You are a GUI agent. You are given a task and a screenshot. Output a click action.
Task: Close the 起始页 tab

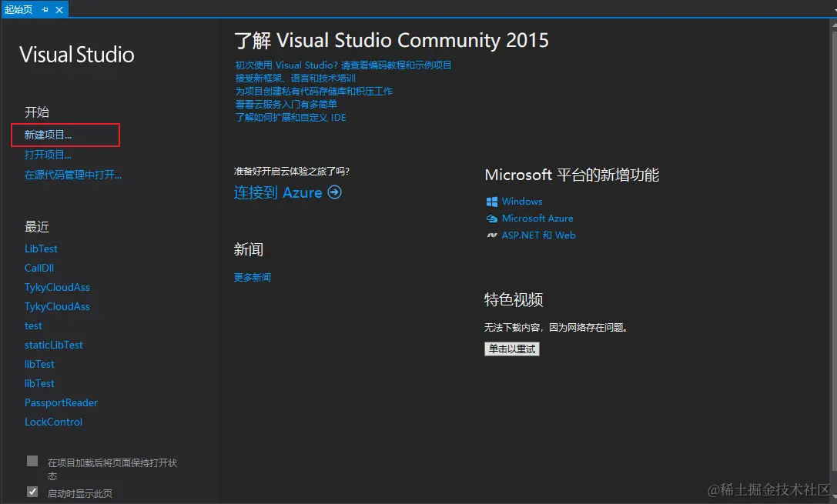(x=59, y=9)
